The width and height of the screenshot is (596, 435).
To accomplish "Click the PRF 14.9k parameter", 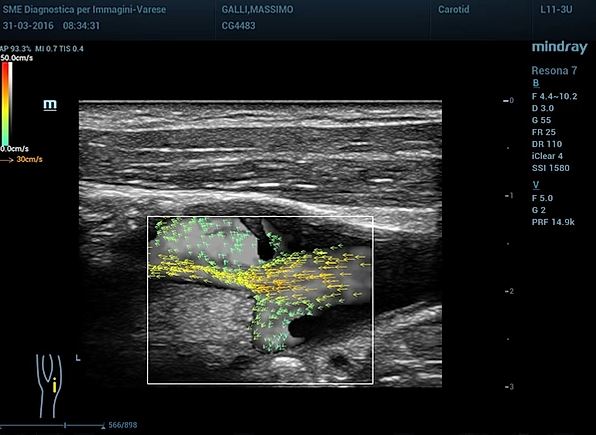I will point(553,222).
